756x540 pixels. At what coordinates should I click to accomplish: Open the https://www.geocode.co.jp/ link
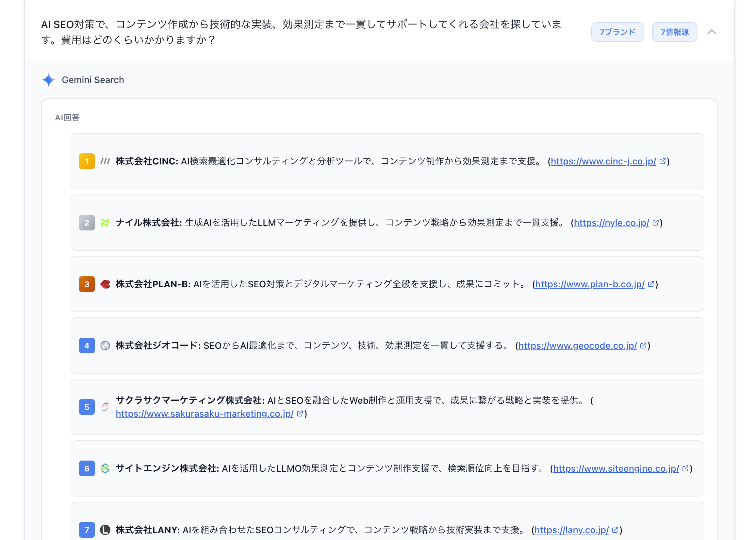[577, 346]
